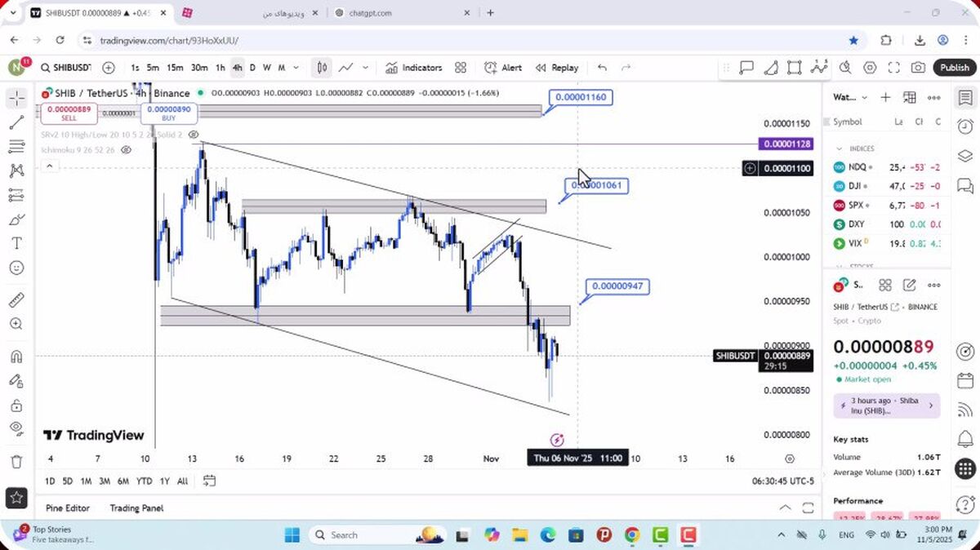Undo the last chart action

602,68
